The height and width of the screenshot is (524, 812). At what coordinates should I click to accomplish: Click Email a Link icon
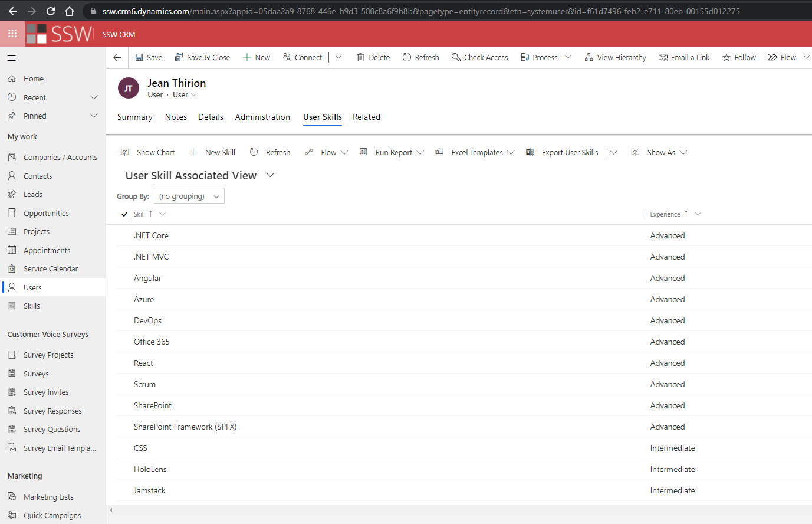point(663,57)
